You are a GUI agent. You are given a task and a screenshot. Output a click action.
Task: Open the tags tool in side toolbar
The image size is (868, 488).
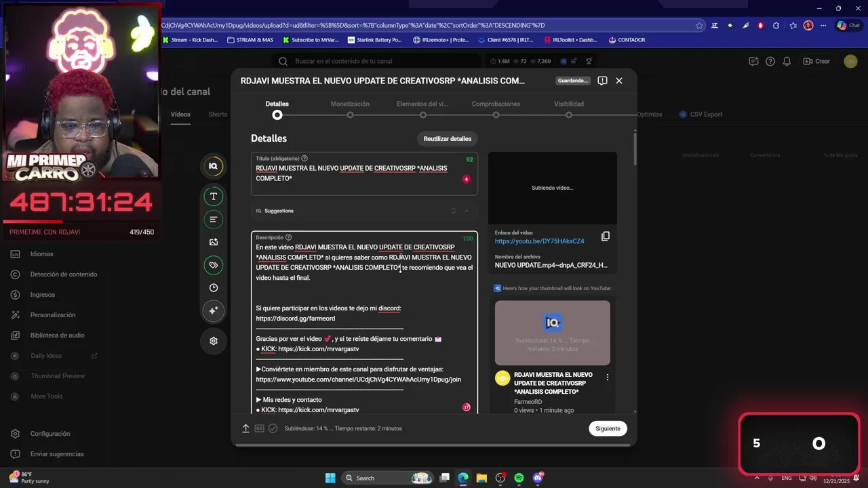pos(214,265)
